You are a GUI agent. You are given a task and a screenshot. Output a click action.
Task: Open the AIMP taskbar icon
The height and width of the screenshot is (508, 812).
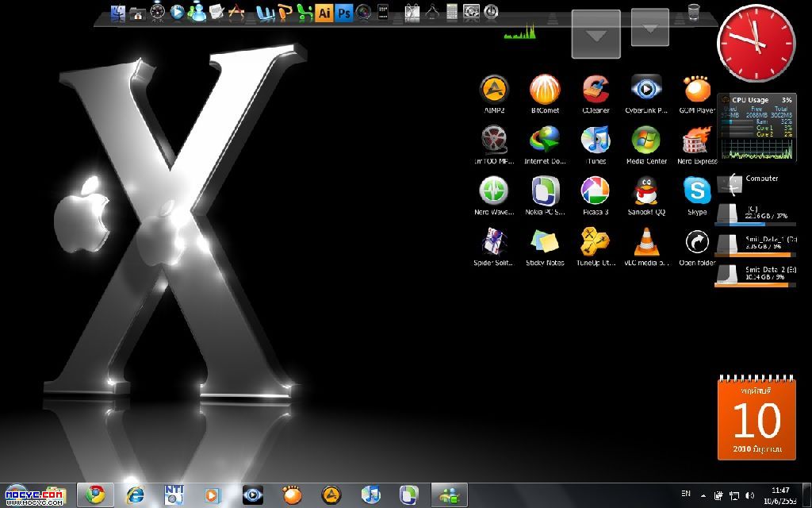pyautogui.click(x=331, y=495)
